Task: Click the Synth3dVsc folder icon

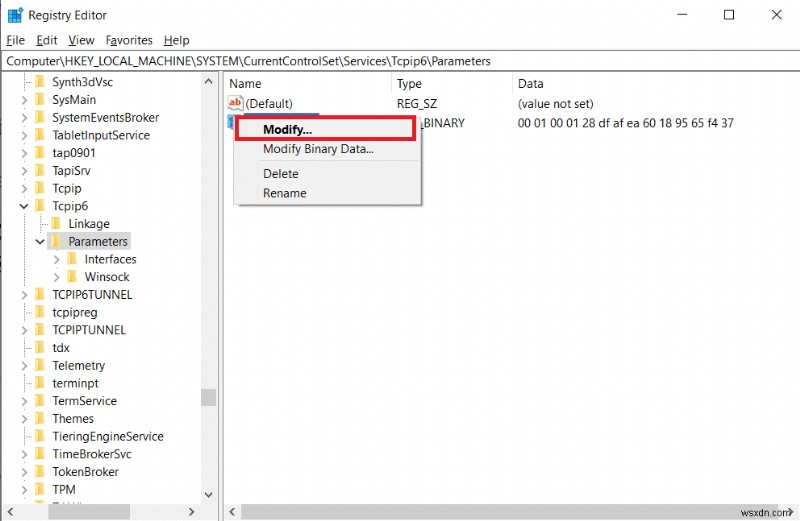Action: (x=40, y=82)
